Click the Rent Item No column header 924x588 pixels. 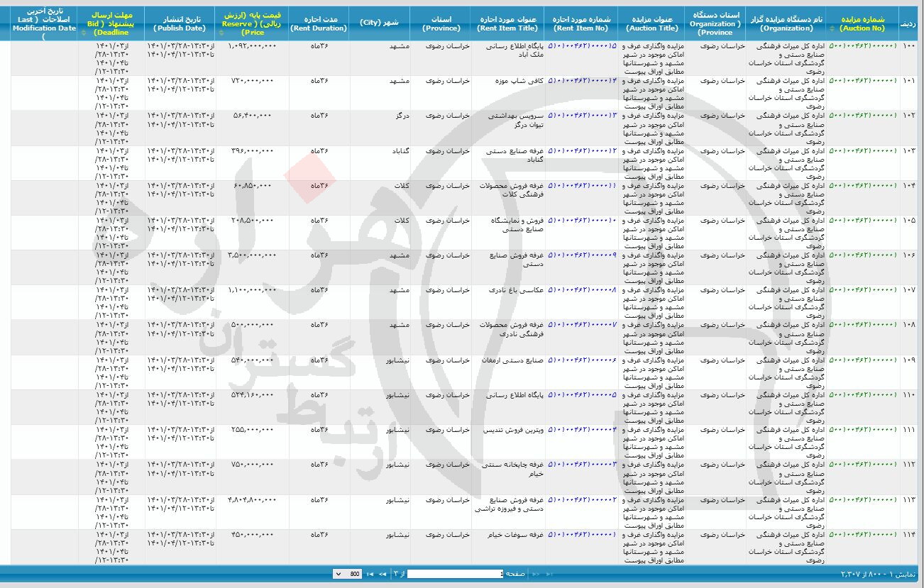coord(581,24)
